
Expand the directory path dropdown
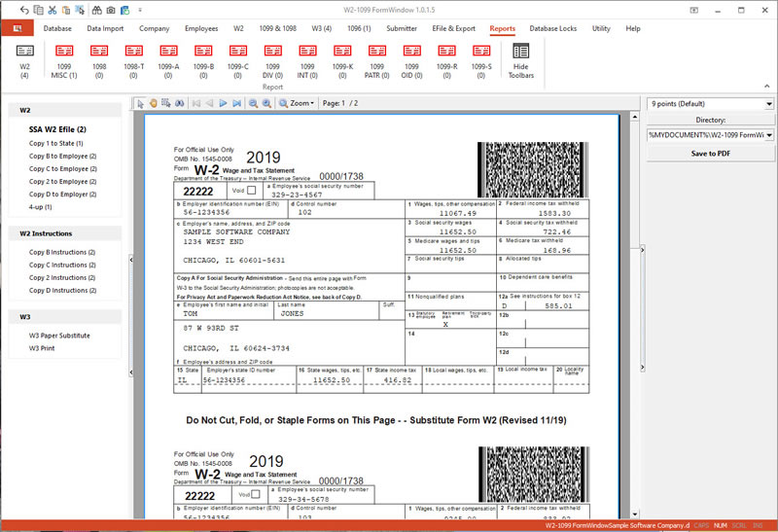767,135
